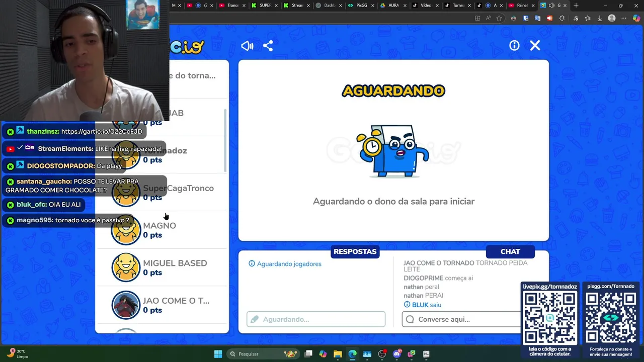
Task: Open weather widget showing 30°C
Action: tap(17, 354)
